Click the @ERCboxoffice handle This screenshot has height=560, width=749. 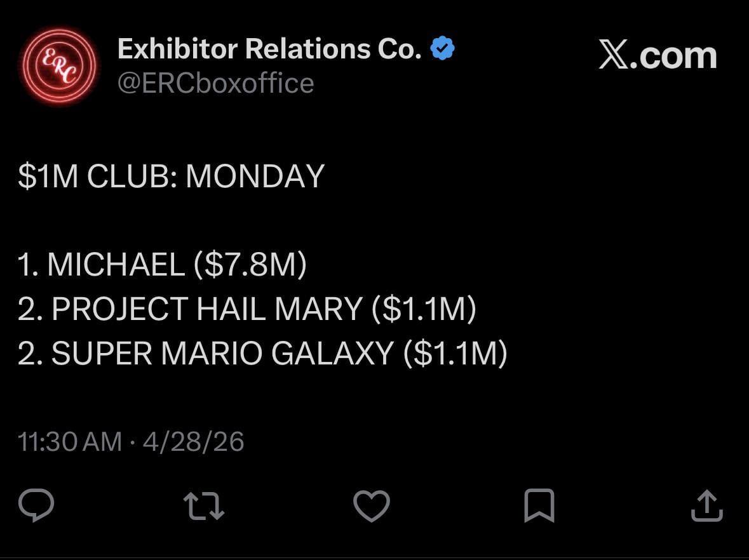tap(215, 83)
